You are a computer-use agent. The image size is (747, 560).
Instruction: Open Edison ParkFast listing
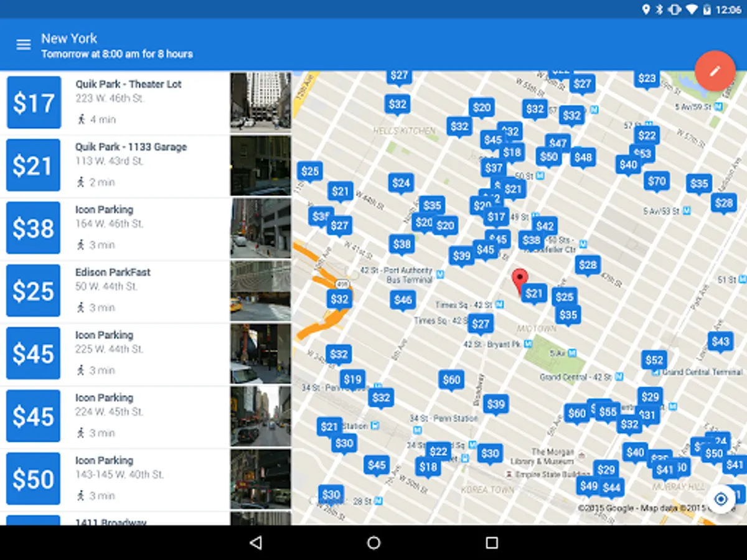[x=146, y=291]
